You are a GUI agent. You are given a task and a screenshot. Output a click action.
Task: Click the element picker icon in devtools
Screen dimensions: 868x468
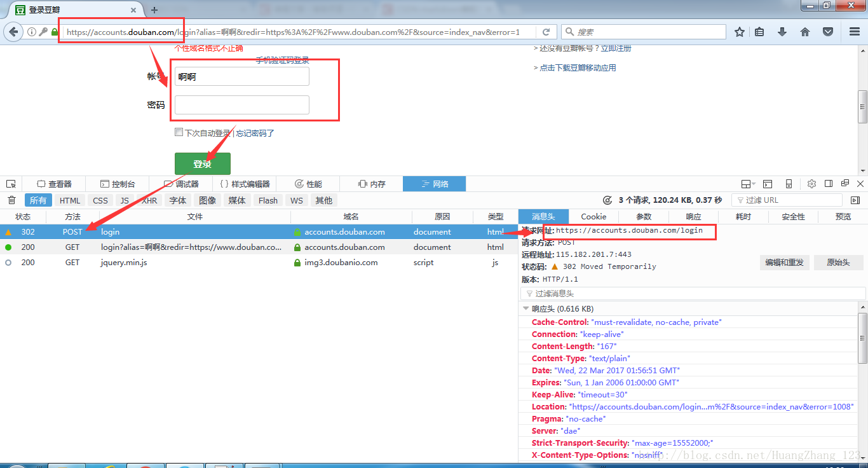click(11, 184)
